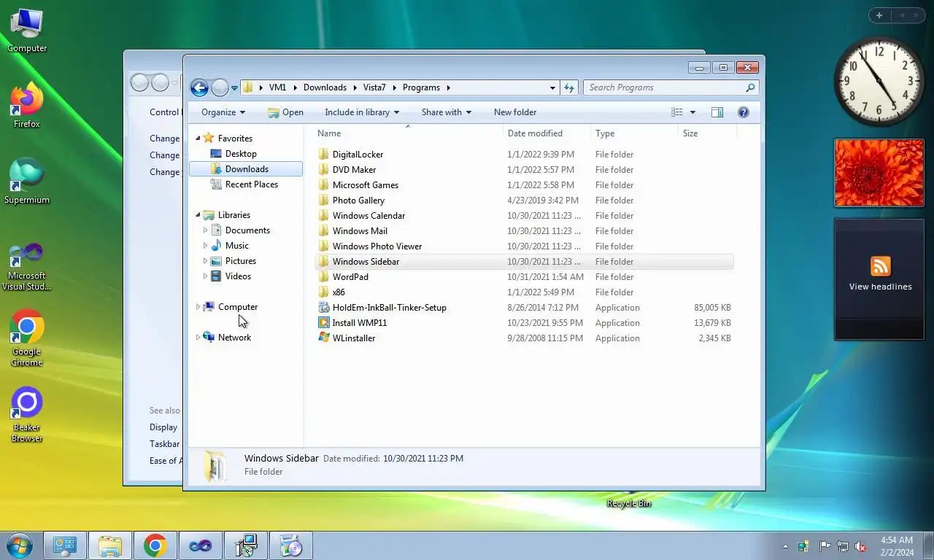Viewport: 934px width, 560px height.
Task: Open the Supermium desktop shortcut
Action: (27, 182)
